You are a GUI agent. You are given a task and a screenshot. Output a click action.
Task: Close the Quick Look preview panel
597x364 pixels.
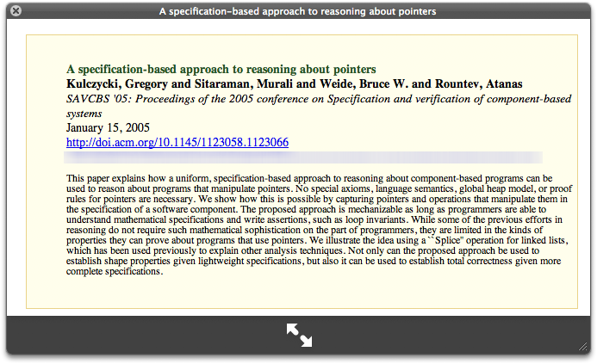pos(16,10)
